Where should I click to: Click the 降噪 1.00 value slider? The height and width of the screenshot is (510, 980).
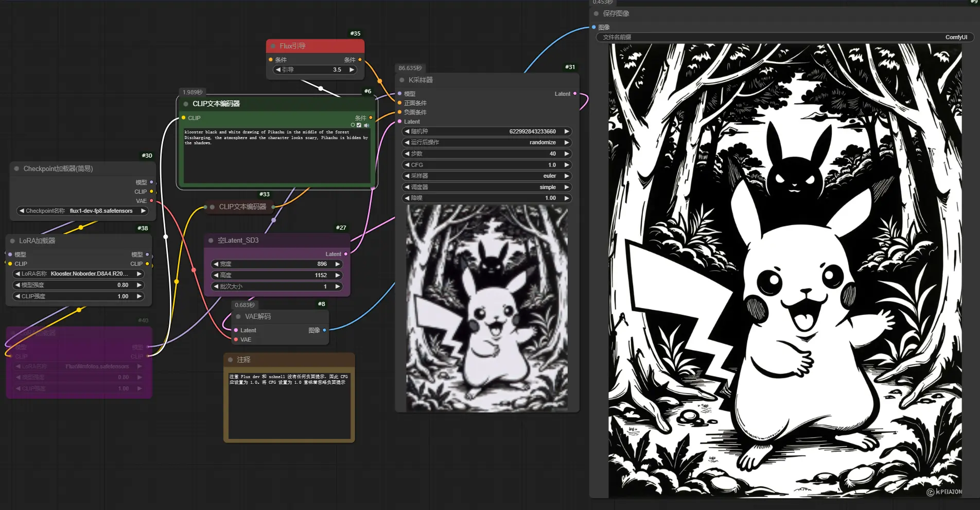(x=487, y=198)
